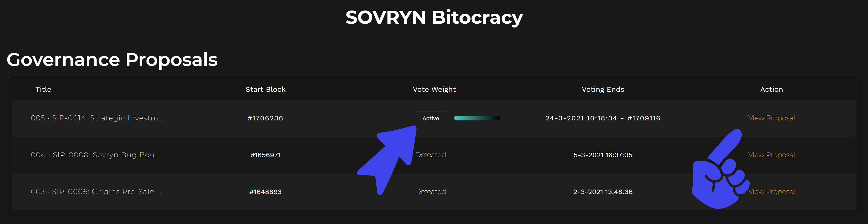Click the SOVRYN Bitocracy page heading
The width and height of the screenshot is (868, 224).
pyautogui.click(x=434, y=17)
